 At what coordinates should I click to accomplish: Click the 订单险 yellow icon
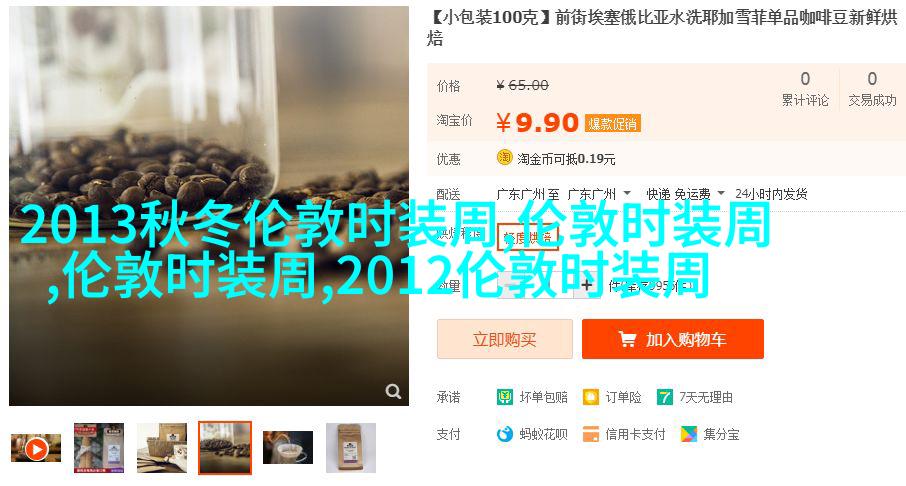[x=591, y=397]
